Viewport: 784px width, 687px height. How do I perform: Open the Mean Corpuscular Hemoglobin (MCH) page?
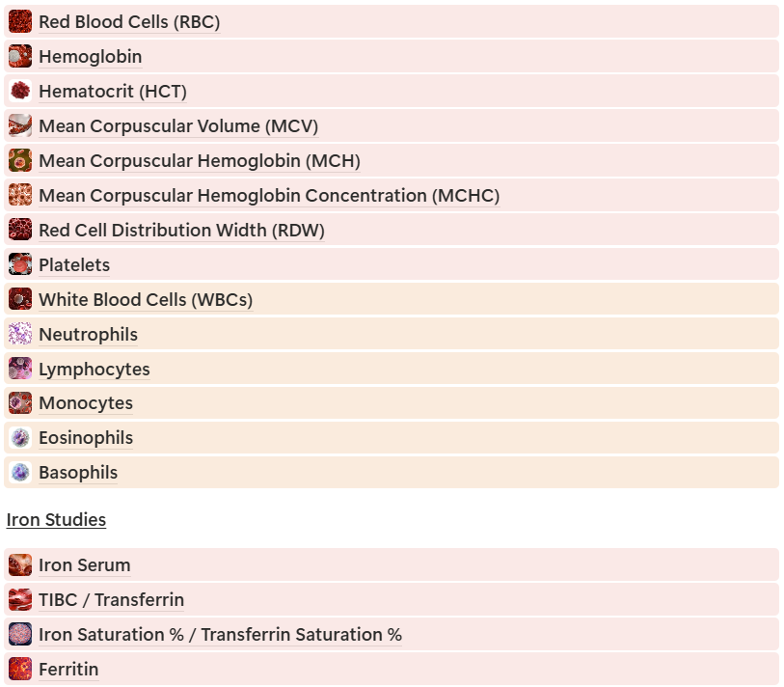[200, 160]
